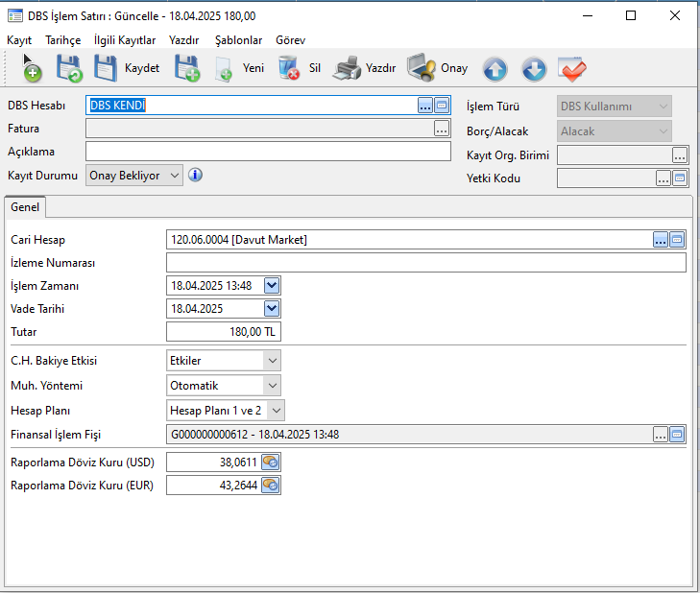Click the Sil delete icon
The image size is (700, 593).
(x=288, y=69)
